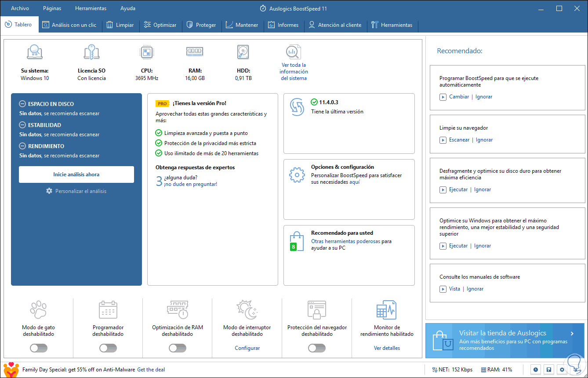
Task: Open Personalizar el análisis
Action: [76, 191]
